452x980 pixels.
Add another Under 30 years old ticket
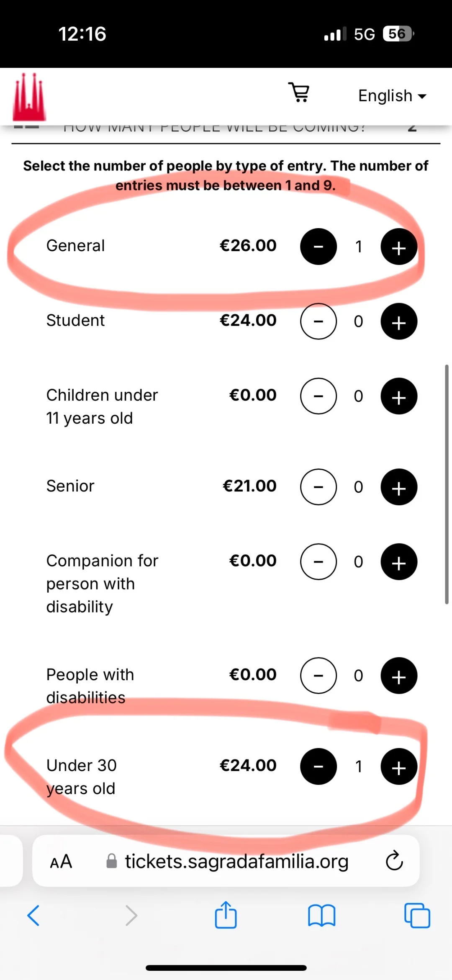pos(398,767)
